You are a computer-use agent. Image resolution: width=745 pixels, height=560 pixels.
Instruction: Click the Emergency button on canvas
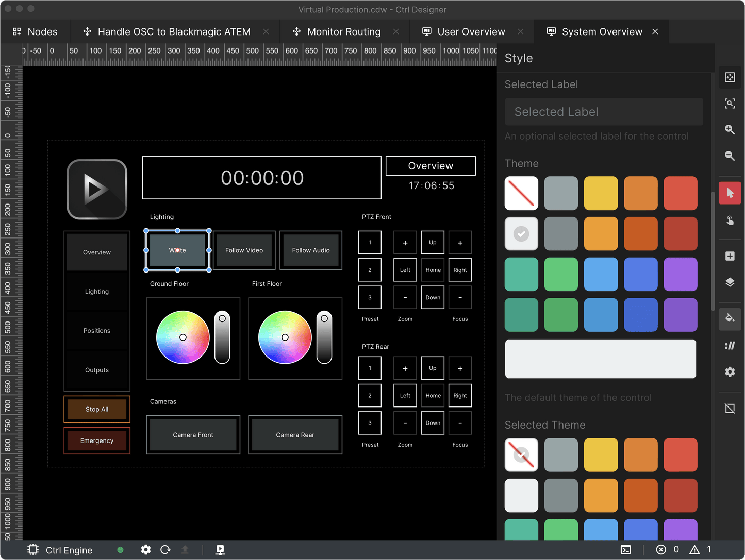[97, 441]
